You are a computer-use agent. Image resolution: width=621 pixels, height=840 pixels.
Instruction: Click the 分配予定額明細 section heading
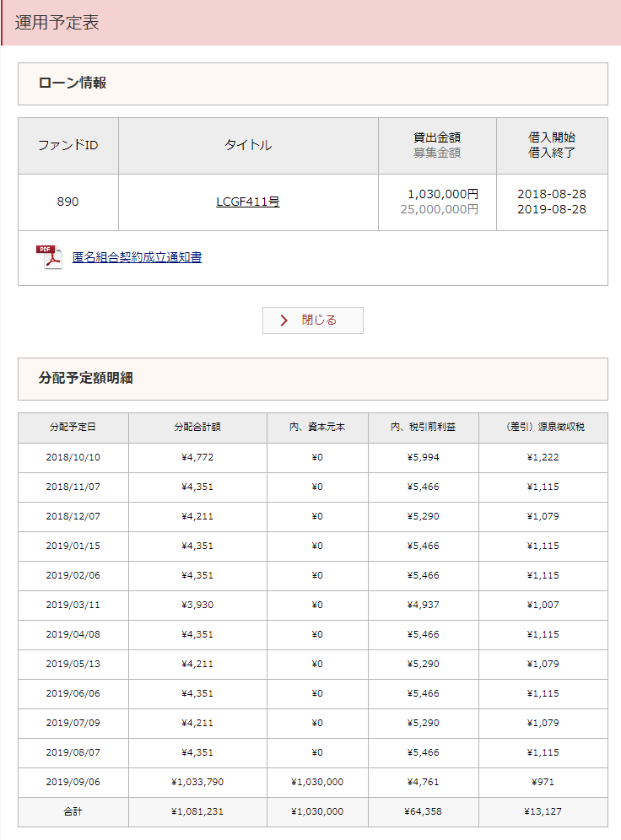86,378
